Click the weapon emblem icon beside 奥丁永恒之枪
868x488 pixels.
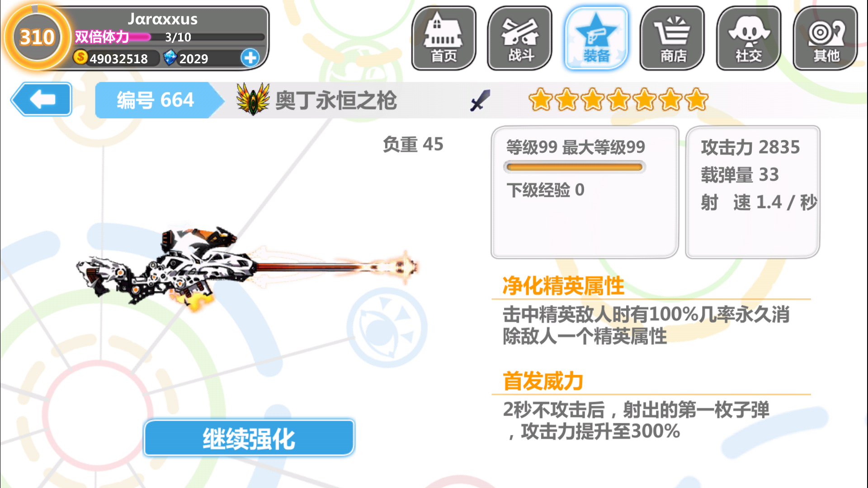(253, 99)
